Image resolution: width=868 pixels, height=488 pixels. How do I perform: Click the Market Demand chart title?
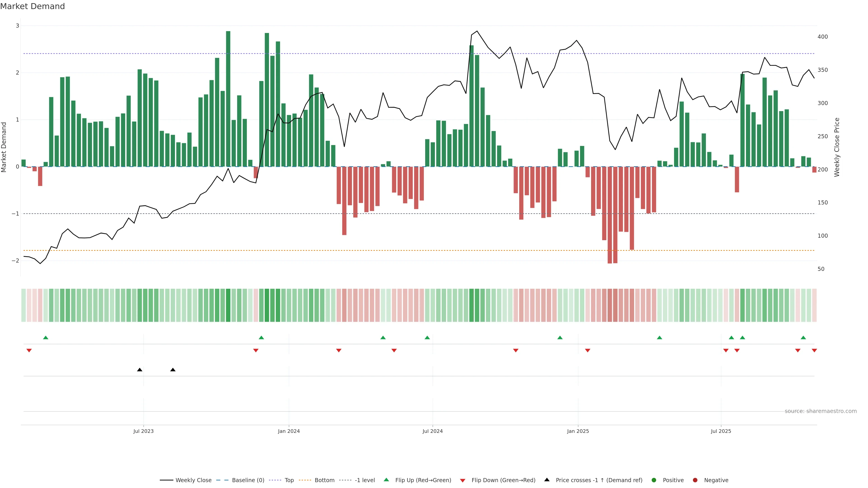32,6
